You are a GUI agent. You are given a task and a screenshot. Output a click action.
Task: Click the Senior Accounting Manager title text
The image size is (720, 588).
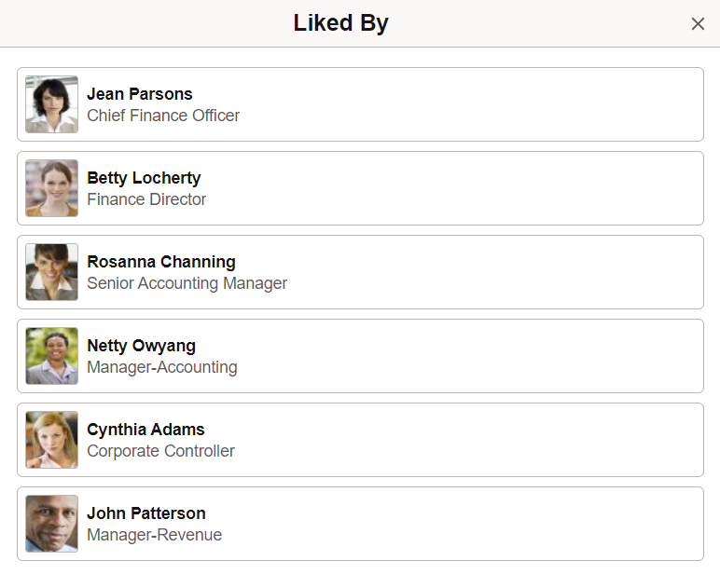pos(187,283)
